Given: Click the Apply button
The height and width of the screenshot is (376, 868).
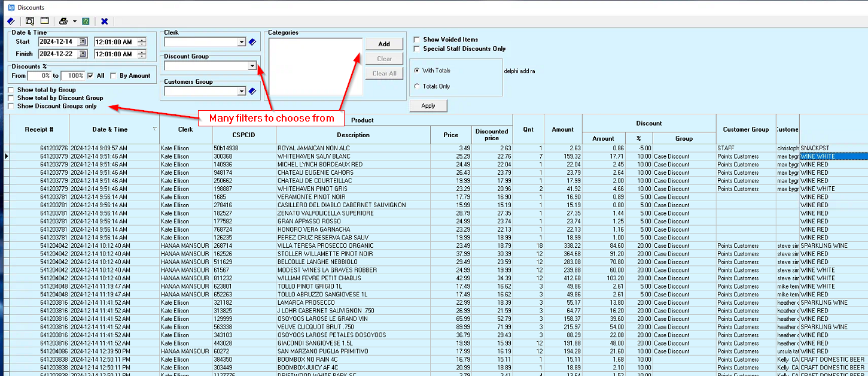Looking at the screenshot, I should click(x=428, y=105).
